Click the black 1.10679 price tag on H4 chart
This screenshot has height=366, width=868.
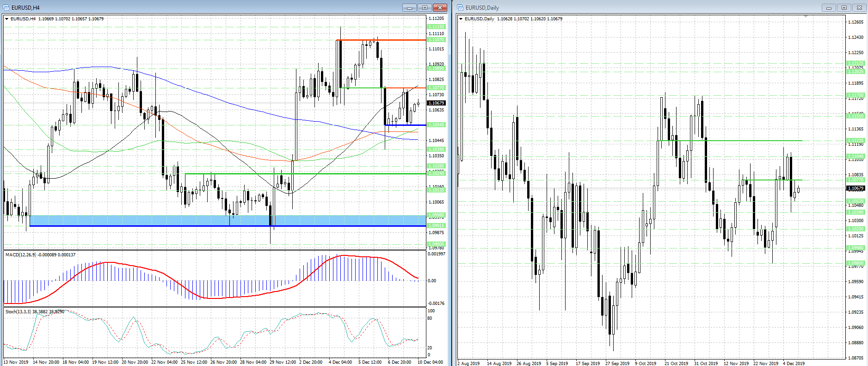[436, 103]
